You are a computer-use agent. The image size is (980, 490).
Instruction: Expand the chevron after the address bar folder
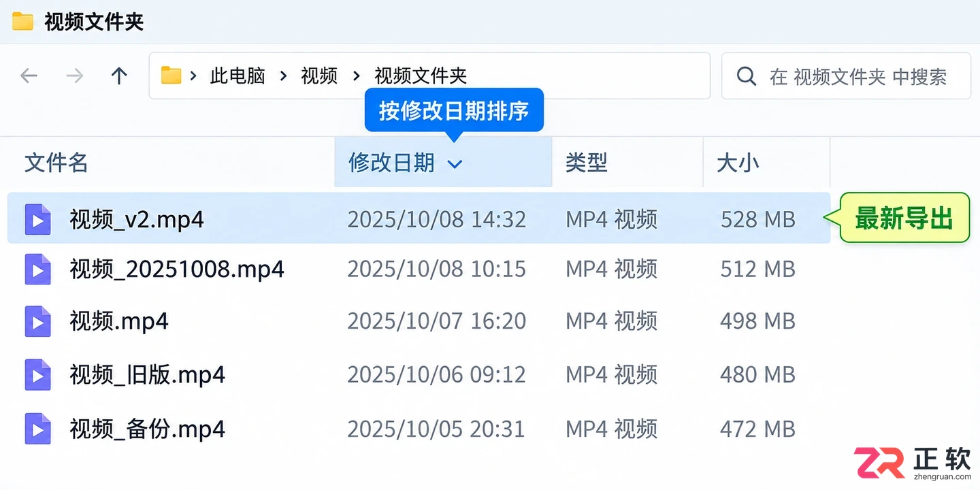coord(194,76)
